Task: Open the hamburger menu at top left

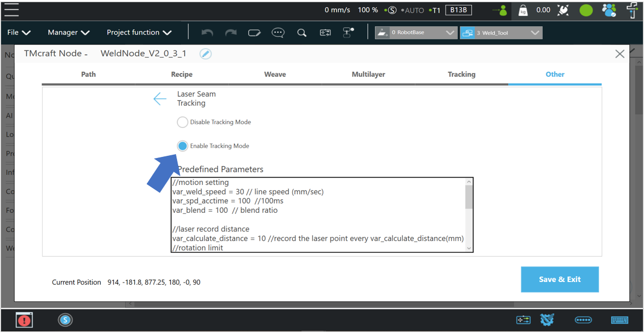Action: 12,10
